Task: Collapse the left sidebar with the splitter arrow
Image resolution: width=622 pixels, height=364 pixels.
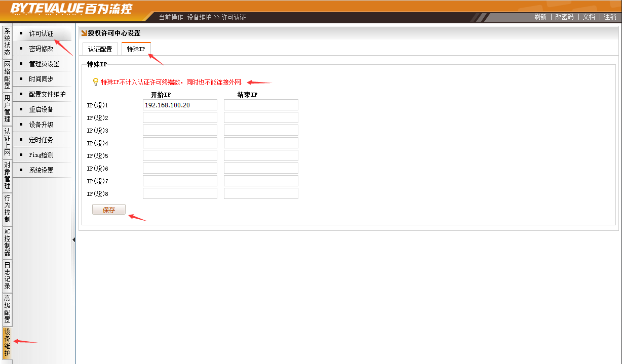Action: tap(73, 239)
